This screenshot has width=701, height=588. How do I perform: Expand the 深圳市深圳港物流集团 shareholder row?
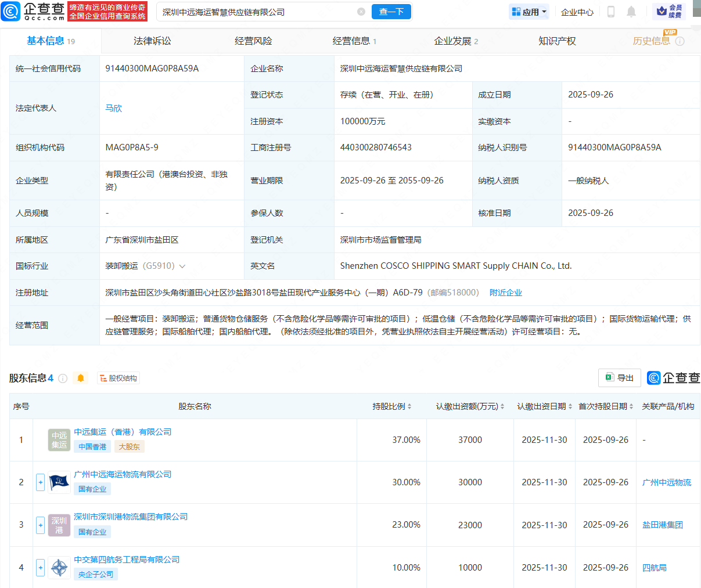coord(40,525)
